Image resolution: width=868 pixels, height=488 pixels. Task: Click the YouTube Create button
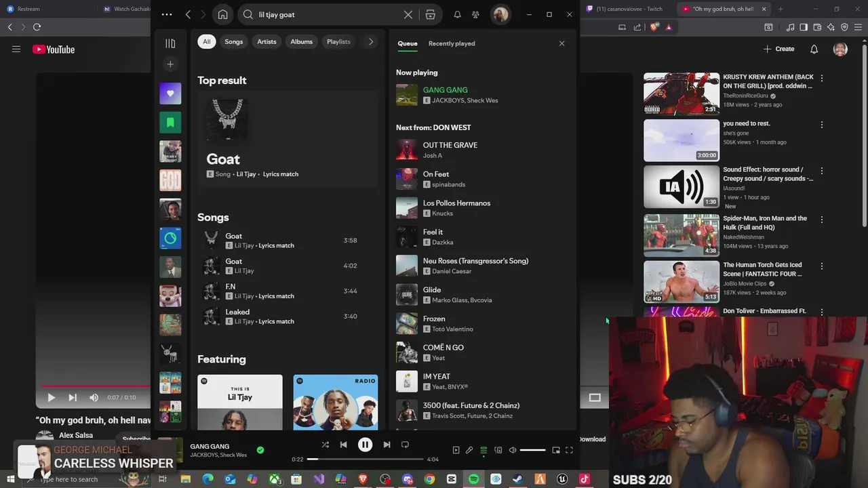point(778,49)
